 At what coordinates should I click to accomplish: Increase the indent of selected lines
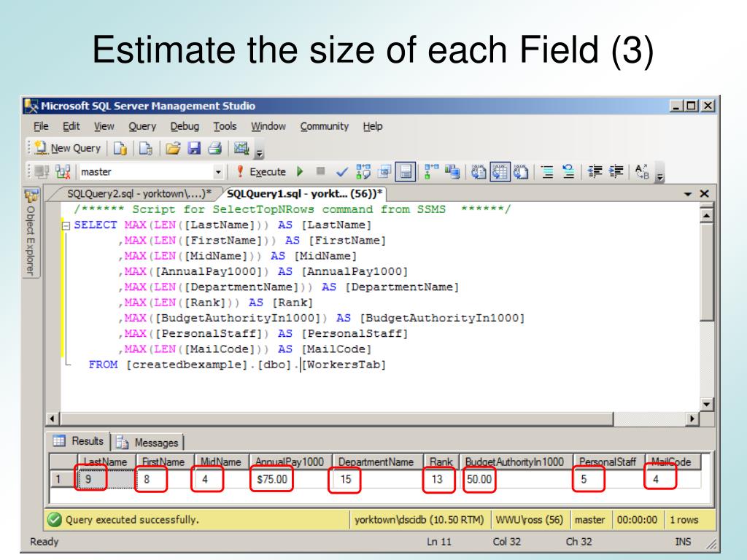tap(616, 171)
